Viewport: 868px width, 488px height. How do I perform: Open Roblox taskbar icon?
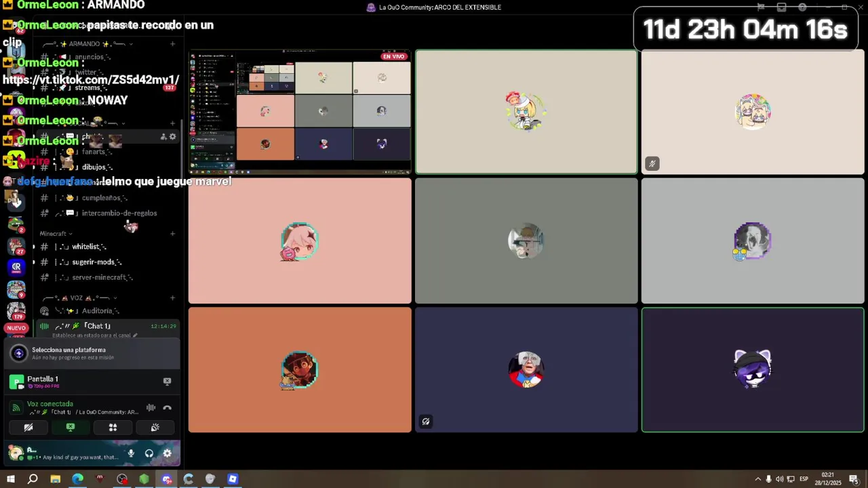coord(233,479)
